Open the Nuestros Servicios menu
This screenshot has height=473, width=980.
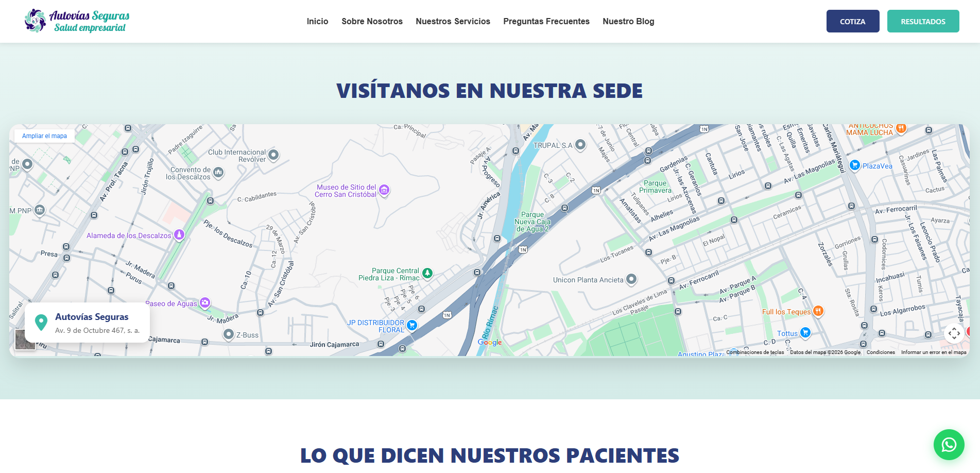tap(453, 21)
